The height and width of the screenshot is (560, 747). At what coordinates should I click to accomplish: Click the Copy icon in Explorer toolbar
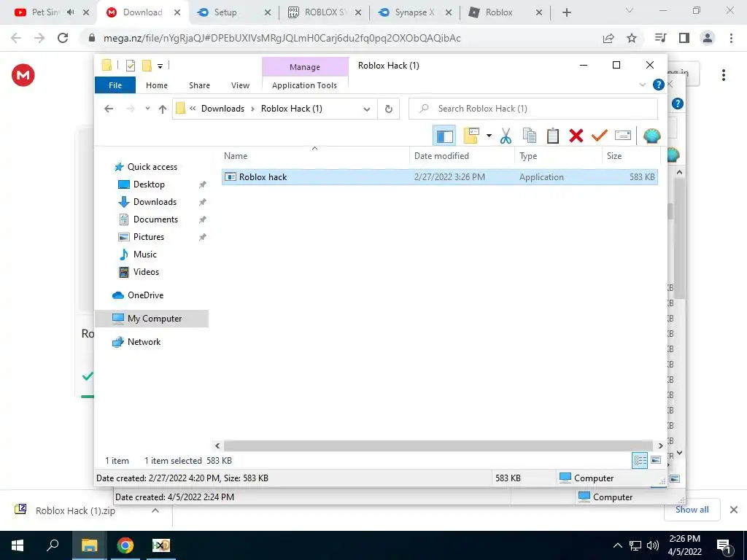pyautogui.click(x=530, y=136)
